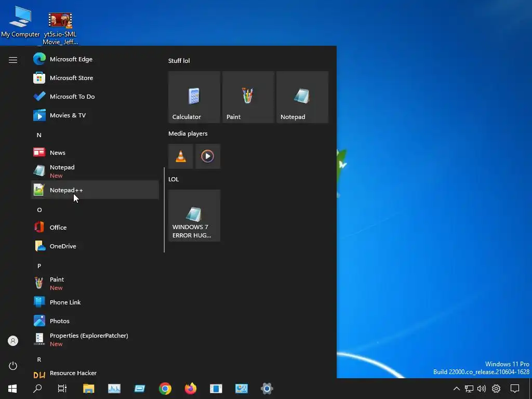Click the Start menu app list scrollbar
This screenshot has height=399, width=532.
pos(164,210)
